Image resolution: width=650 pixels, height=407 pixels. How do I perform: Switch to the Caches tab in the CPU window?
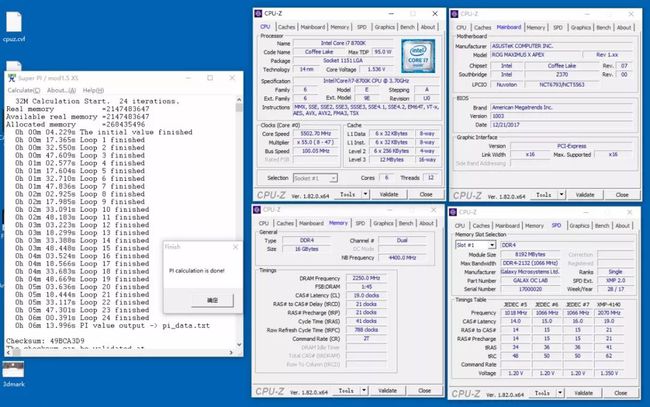tap(286, 27)
